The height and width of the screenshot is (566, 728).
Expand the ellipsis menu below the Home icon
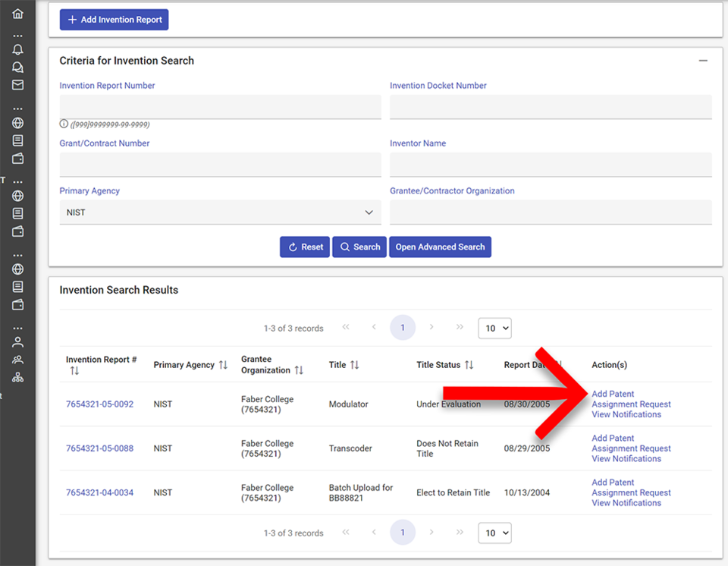[17, 36]
